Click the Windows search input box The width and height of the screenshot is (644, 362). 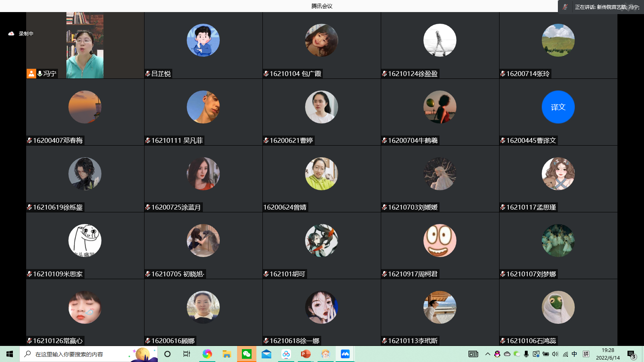tap(80, 354)
